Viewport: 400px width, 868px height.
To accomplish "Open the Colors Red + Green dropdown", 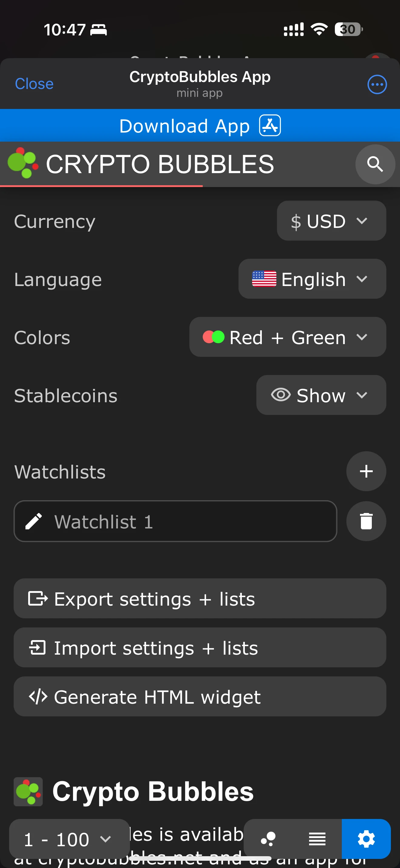I will tap(287, 337).
